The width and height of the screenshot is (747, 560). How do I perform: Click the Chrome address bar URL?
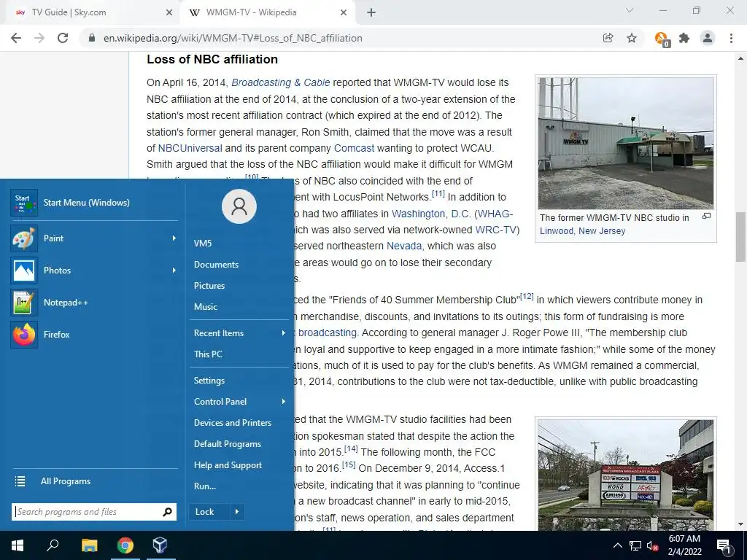pyautogui.click(x=233, y=38)
